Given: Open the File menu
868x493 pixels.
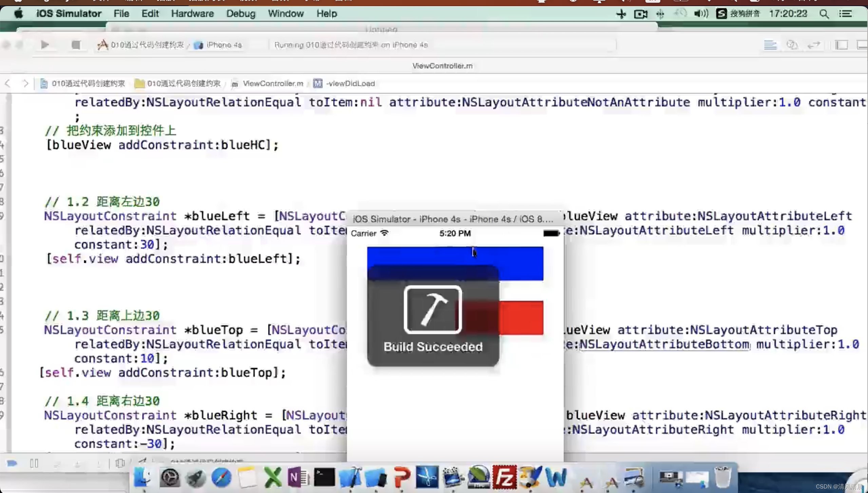Looking at the screenshot, I should tap(121, 14).
